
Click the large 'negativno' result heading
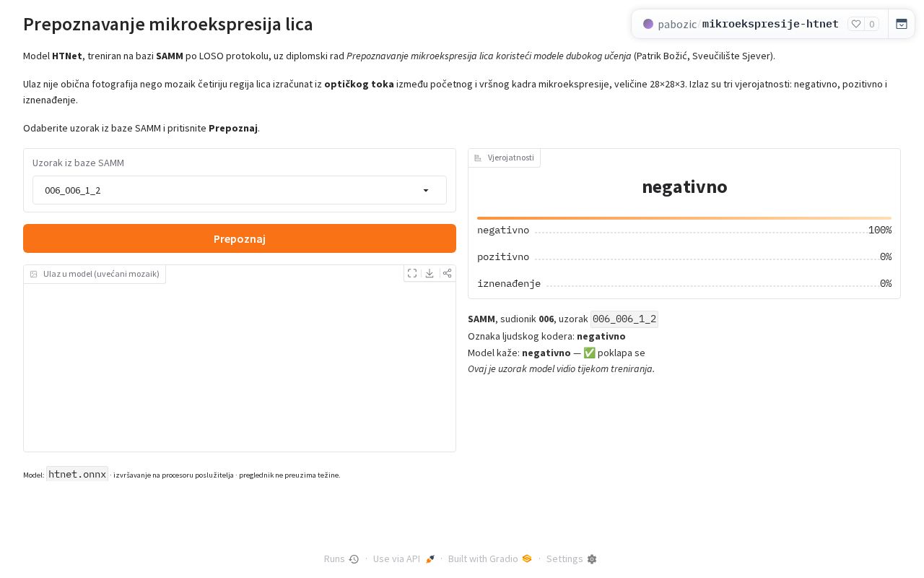684,187
